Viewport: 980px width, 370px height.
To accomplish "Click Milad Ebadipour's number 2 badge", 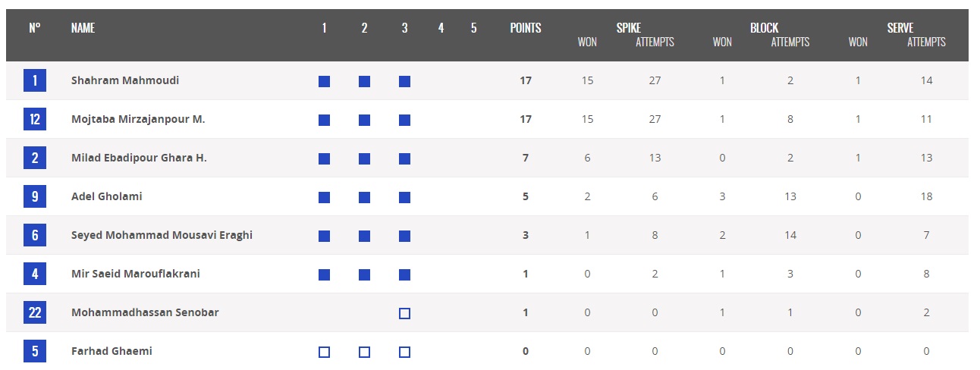I will pyautogui.click(x=35, y=158).
